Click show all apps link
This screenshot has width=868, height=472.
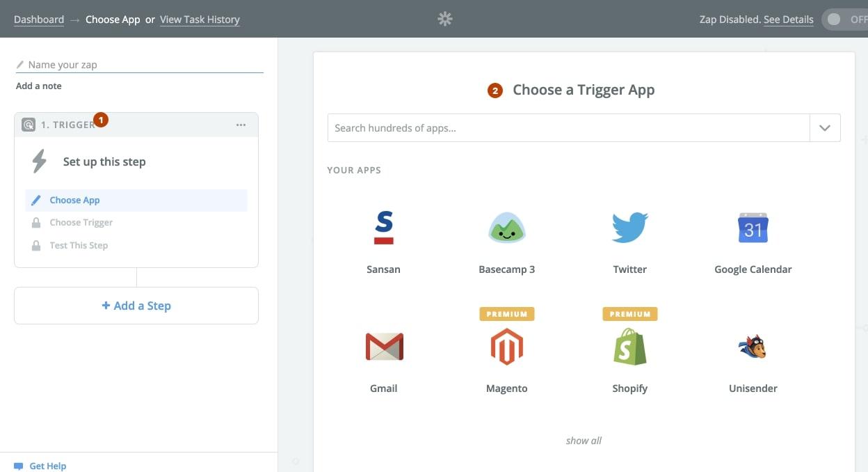[584, 441]
